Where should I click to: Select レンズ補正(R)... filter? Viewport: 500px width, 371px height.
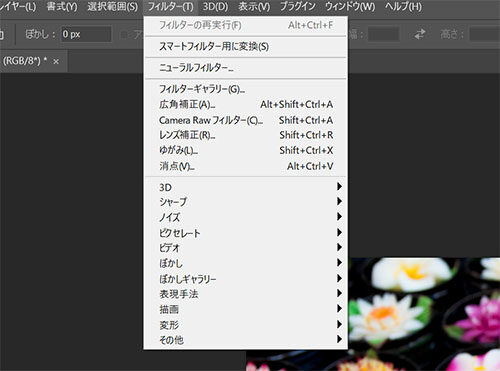point(246,135)
